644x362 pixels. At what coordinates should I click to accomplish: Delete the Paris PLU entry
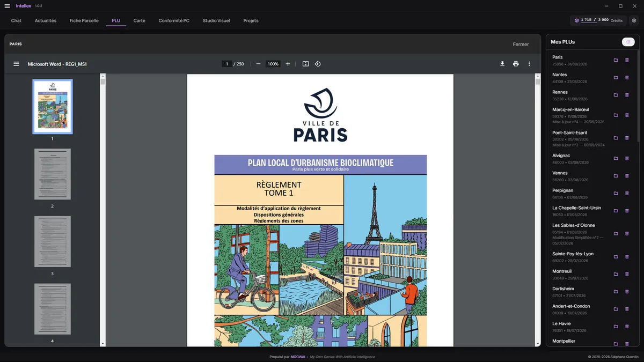tap(627, 60)
